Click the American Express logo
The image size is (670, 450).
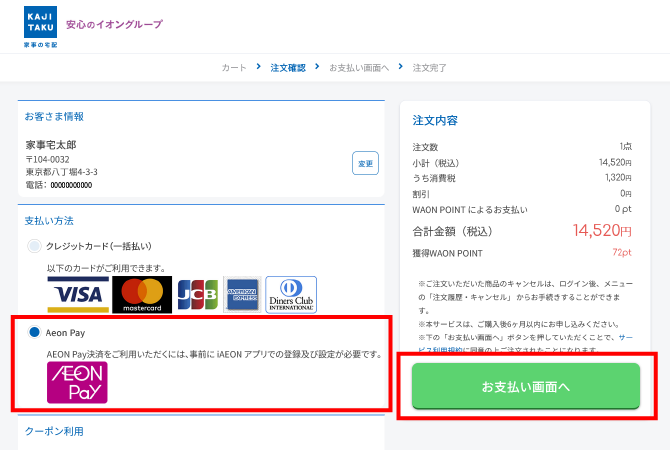[x=242, y=294]
